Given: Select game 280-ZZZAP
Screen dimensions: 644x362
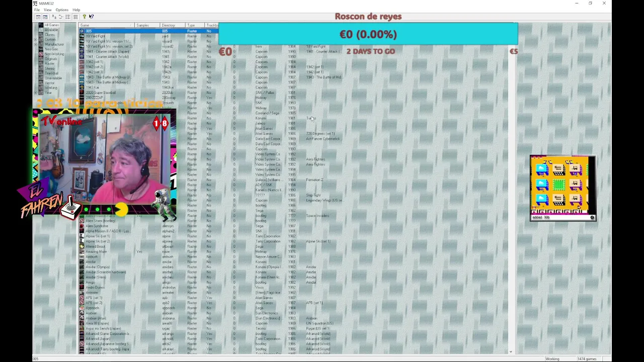Looking at the screenshot, I should coord(94,98).
